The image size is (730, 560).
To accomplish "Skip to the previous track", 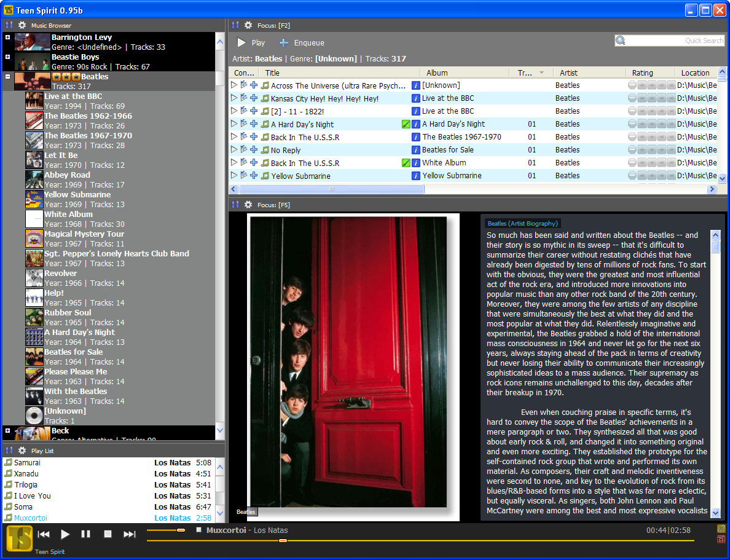I will [x=43, y=534].
